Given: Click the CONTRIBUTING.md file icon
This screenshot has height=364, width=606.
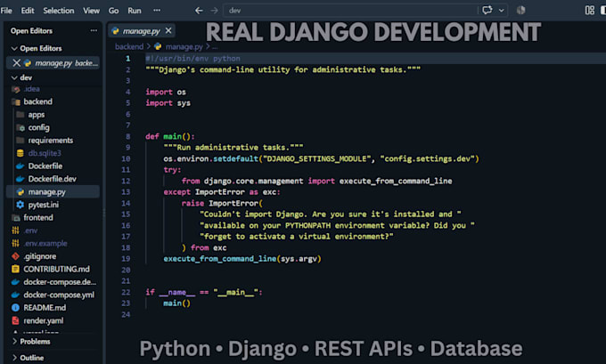Looking at the screenshot, I should [15, 269].
